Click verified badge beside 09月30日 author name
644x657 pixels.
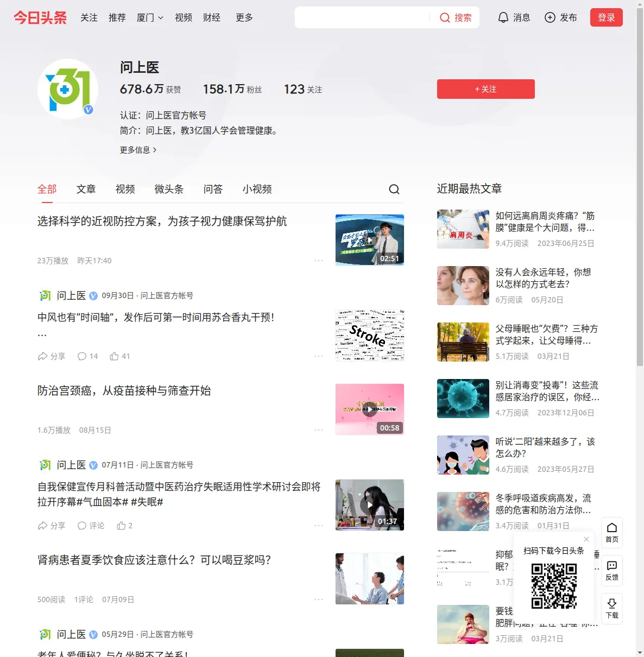93,296
